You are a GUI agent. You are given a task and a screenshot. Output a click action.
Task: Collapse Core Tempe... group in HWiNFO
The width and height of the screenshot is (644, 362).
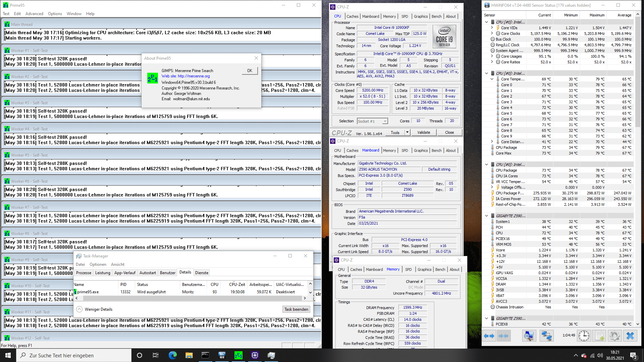tap(492, 79)
